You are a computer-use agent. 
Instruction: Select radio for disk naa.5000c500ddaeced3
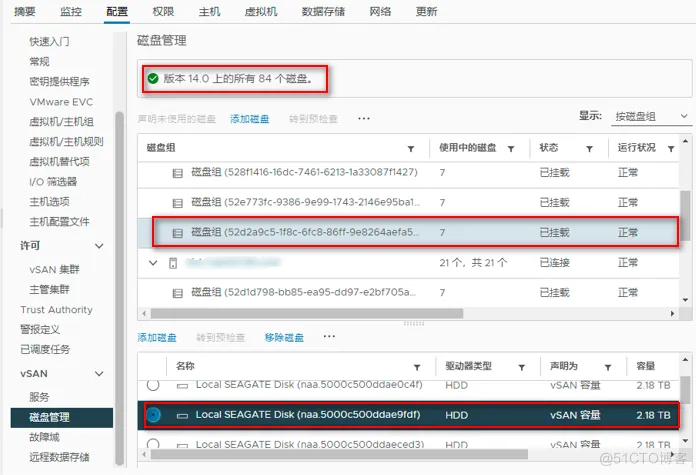pyautogui.click(x=153, y=444)
